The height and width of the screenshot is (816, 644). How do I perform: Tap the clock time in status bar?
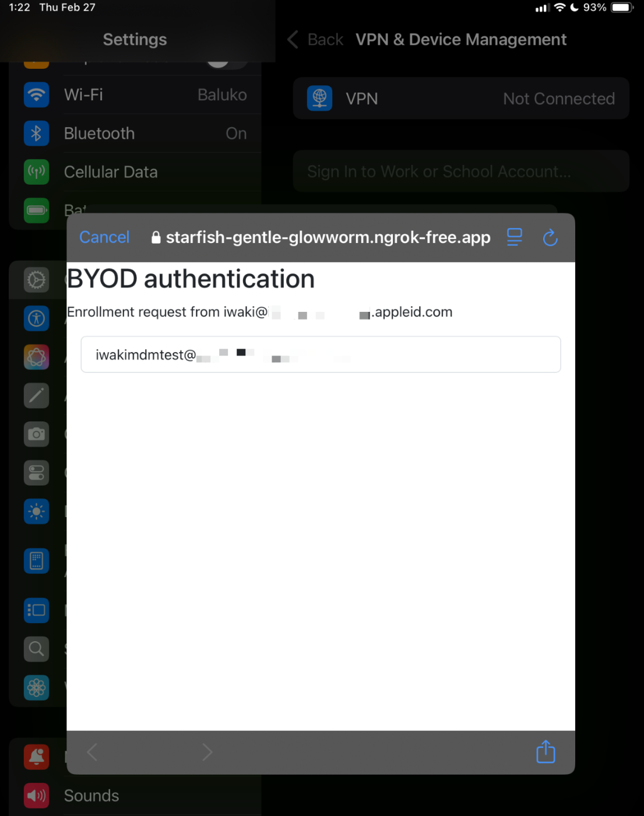(x=19, y=8)
